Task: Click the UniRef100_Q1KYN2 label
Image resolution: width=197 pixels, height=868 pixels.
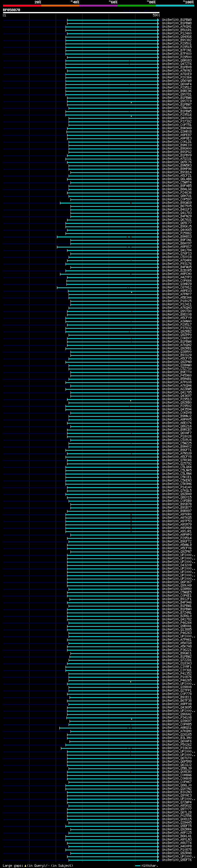Action: tap(177, 789)
